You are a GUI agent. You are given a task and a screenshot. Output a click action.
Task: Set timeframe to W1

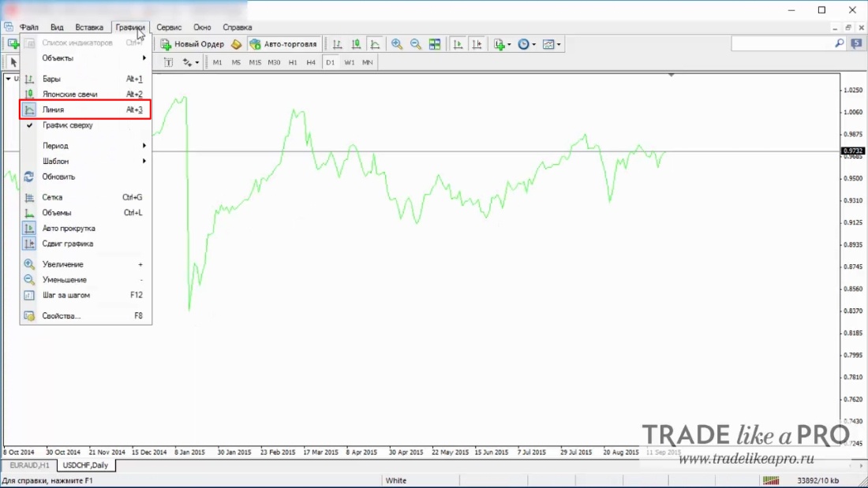(x=350, y=62)
